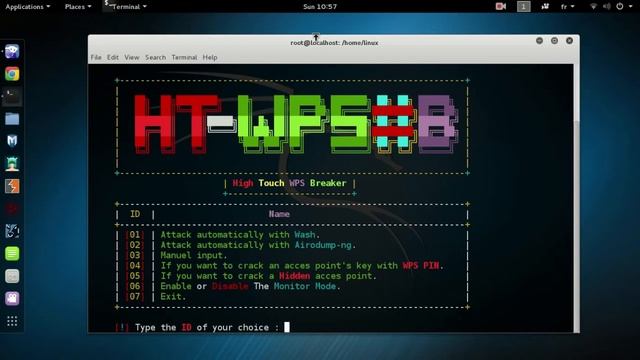This screenshot has height=360, width=640.
Task: Click the terminal title root@localhost: /home/linux
Action: (x=334, y=43)
